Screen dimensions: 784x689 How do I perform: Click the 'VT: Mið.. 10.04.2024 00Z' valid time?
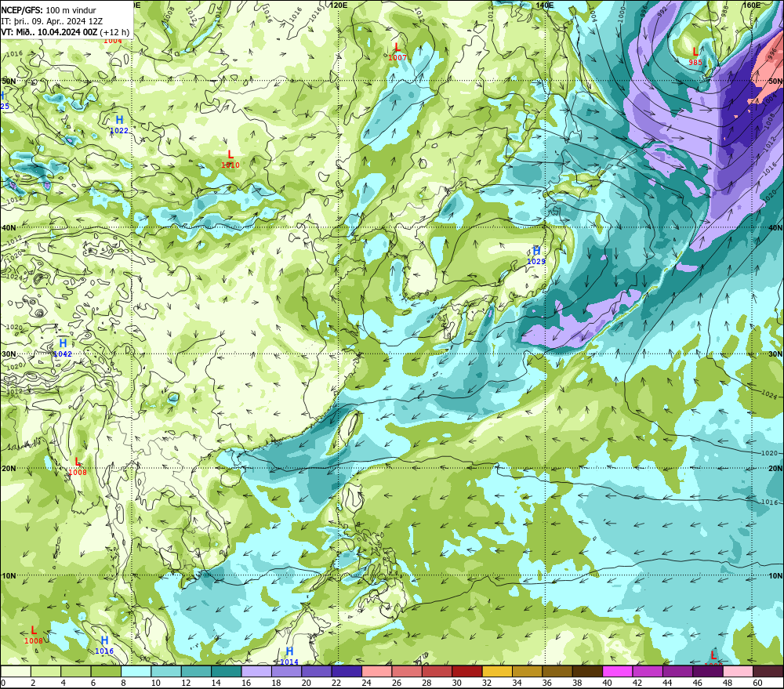[x=49, y=32]
